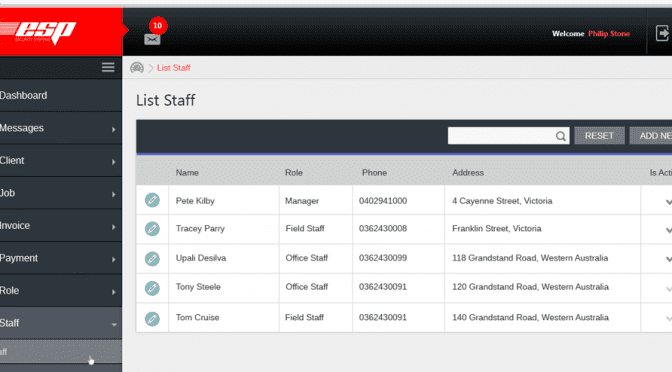Click phone number 0362430008
The width and height of the screenshot is (672, 372).
383,228
